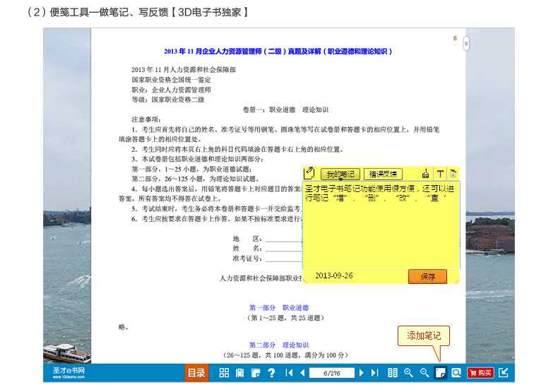This screenshot has height=392, width=558.
Task: Open the text font T tool in note
Action: [x=439, y=174]
